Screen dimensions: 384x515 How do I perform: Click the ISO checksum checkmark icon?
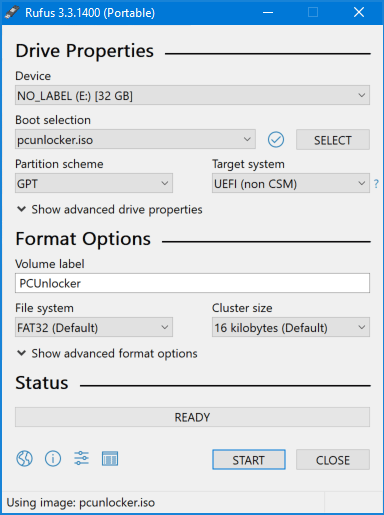point(276,140)
